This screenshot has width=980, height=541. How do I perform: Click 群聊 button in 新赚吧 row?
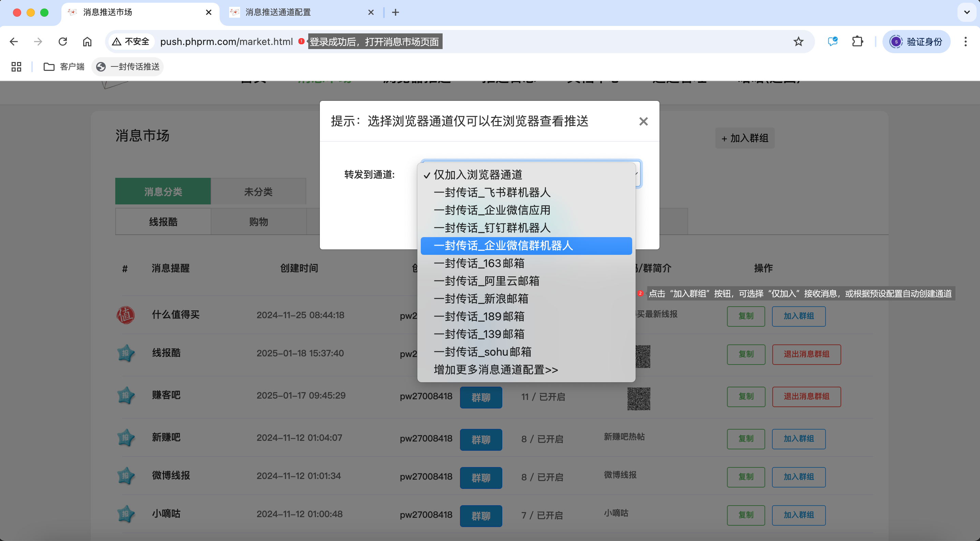[x=481, y=440]
